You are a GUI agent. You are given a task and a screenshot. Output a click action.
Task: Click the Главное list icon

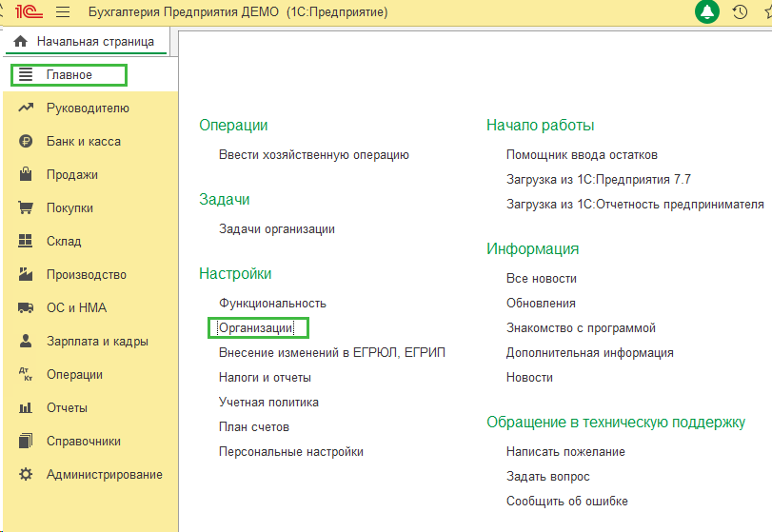click(x=26, y=75)
